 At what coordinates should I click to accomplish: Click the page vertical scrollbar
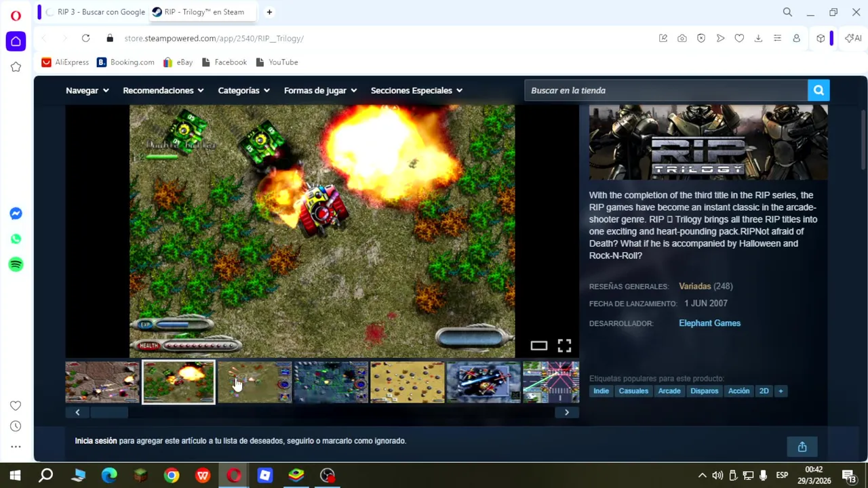coord(863,140)
